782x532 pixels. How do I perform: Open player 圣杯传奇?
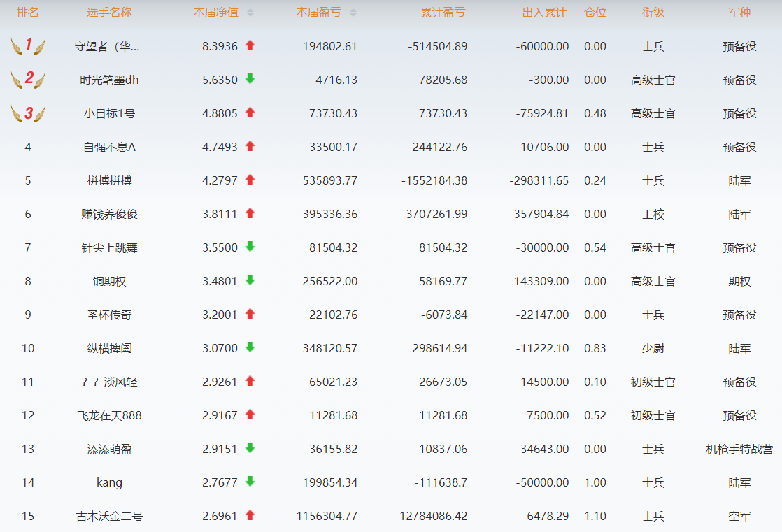(x=109, y=315)
